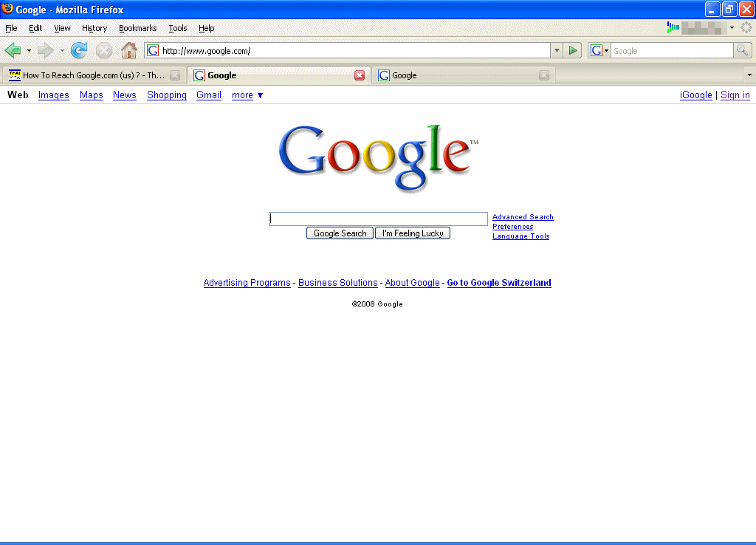The height and width of the screenshot is (545, 756).
Task: Go to Google Switzerland link
Action: [x=499, y=283]
